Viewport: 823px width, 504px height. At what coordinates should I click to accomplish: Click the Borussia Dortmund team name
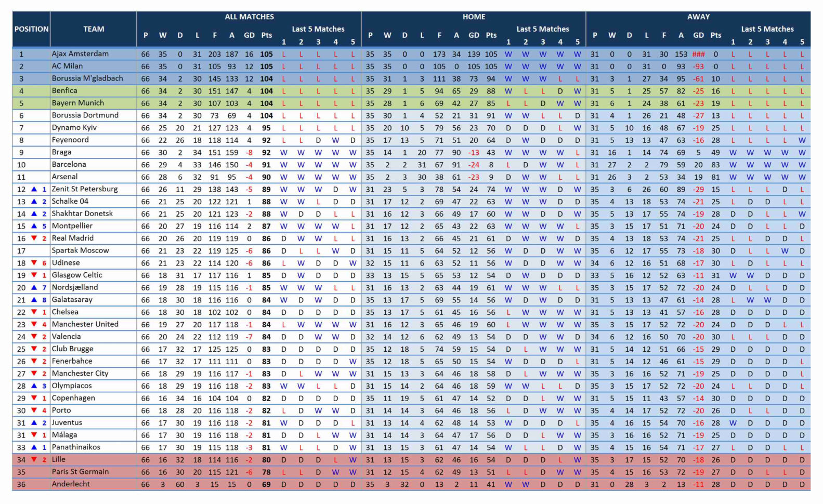(85, 115)
